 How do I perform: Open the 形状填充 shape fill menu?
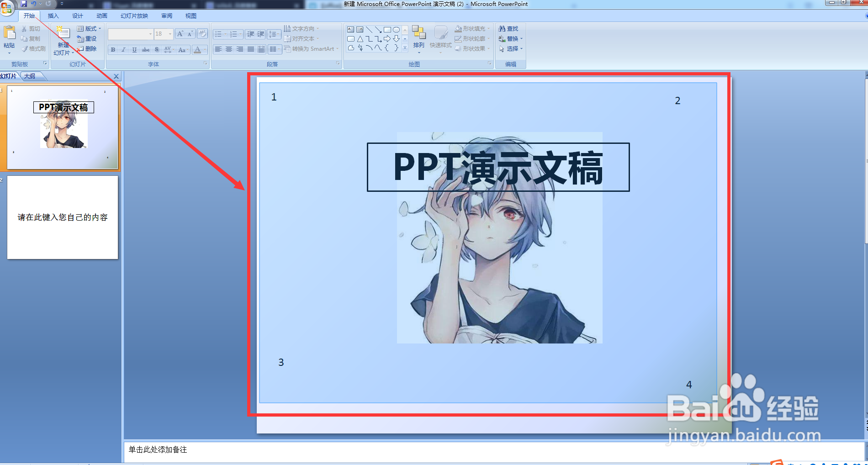(x=472, y=29)
